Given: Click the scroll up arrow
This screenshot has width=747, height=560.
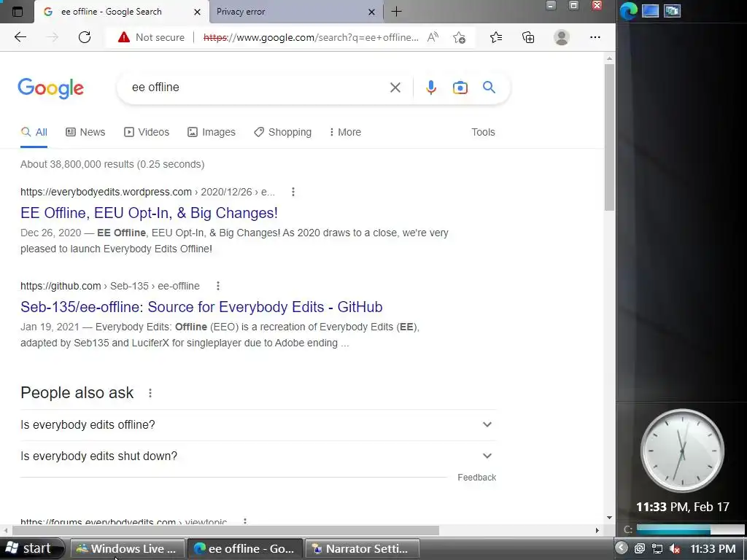Looking at the screenshot, I should 609,58.
